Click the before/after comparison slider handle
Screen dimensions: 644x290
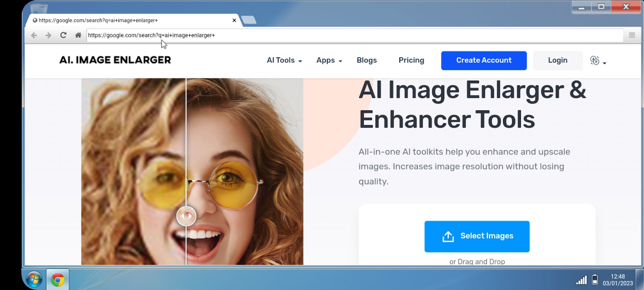(186, 216)
